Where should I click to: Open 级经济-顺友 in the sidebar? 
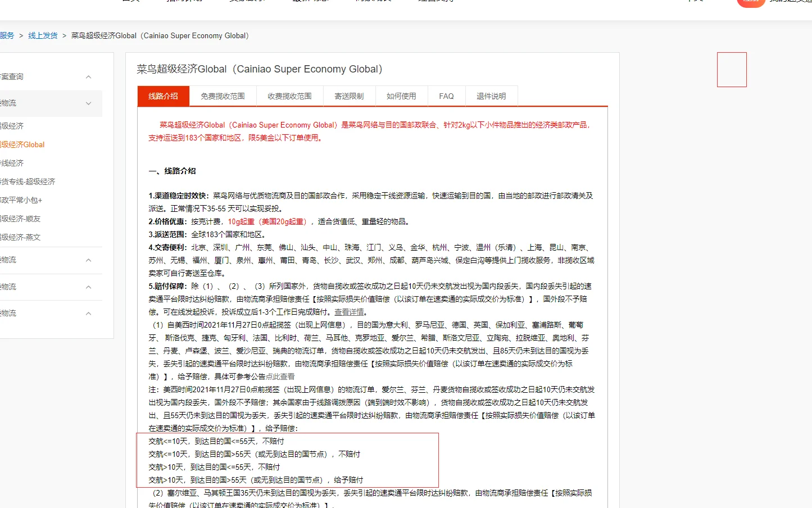pyautogui.click(x=20, y=219)
